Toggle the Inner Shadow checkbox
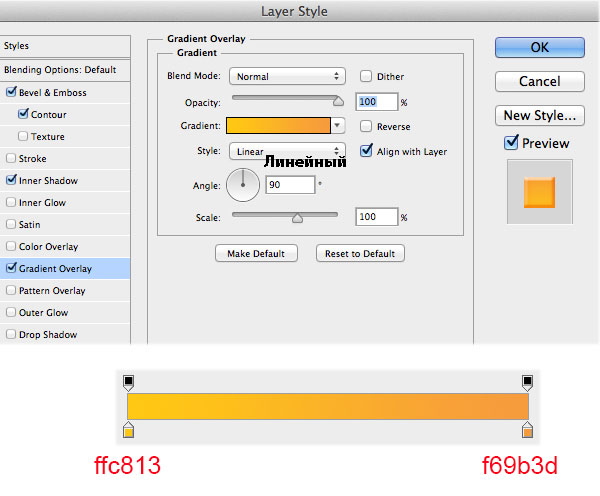 click(11, 180)
